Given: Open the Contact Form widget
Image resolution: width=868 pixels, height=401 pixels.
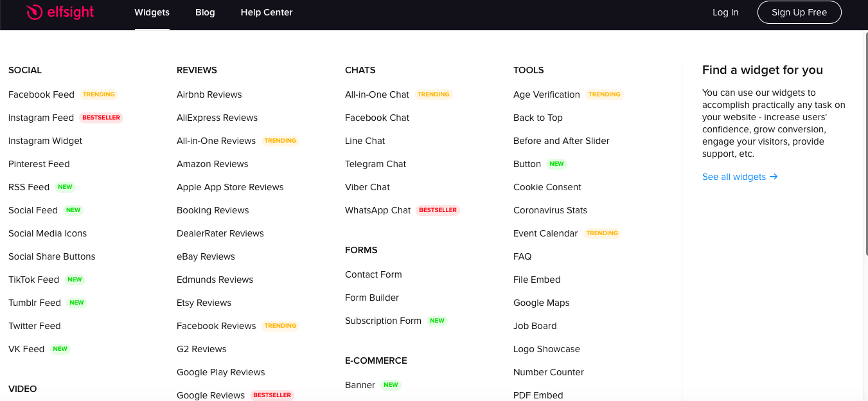Looking at the screenshot, I should [x=373, y=274].
